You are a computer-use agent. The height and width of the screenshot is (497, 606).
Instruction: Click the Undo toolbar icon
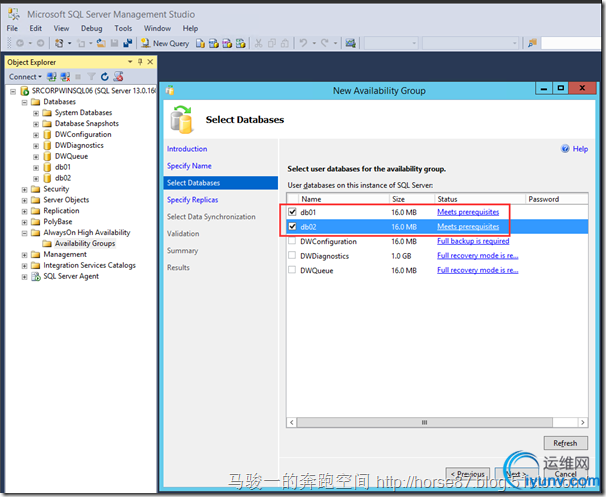click(x=303, y=43)
